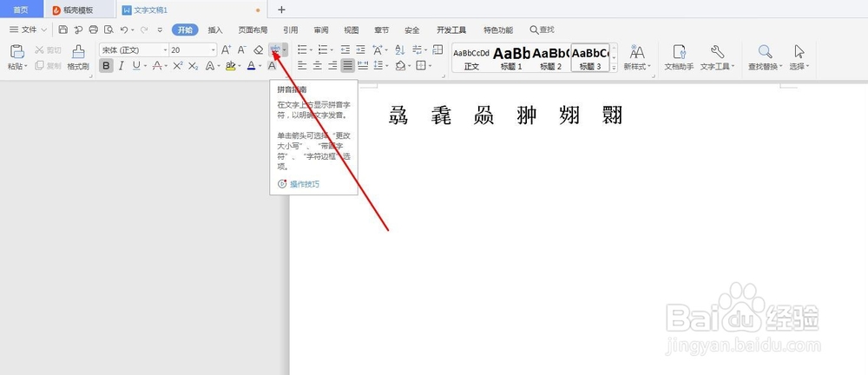This screenshot has height=375, width=868.
Task: Open the 开始 ribbon tab
Action: coord(185,30)
